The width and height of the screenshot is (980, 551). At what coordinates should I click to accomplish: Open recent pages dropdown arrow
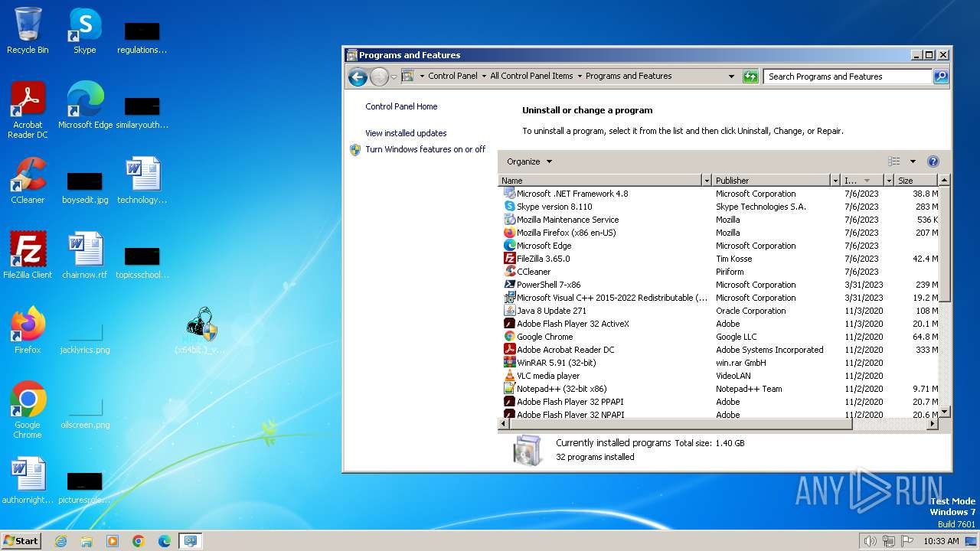pyautogui.click(x=394, y=77)
